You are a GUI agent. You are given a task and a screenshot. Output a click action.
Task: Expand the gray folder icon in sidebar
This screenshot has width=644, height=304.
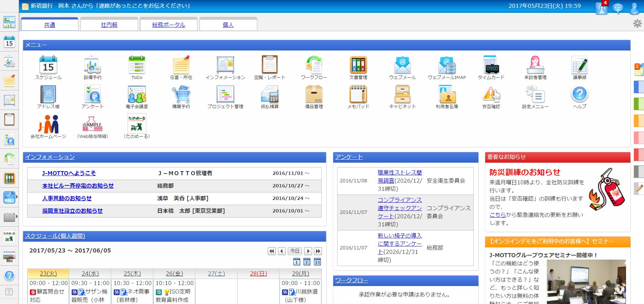17,217
